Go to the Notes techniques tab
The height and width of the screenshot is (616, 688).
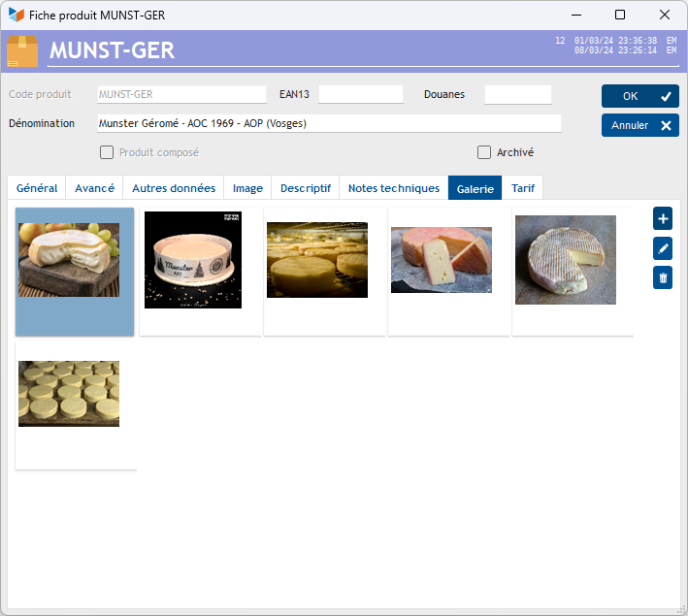click(393, 188)
